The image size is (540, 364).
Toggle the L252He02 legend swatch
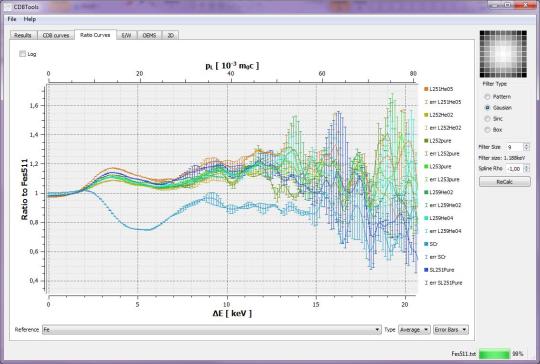point(426,115)
